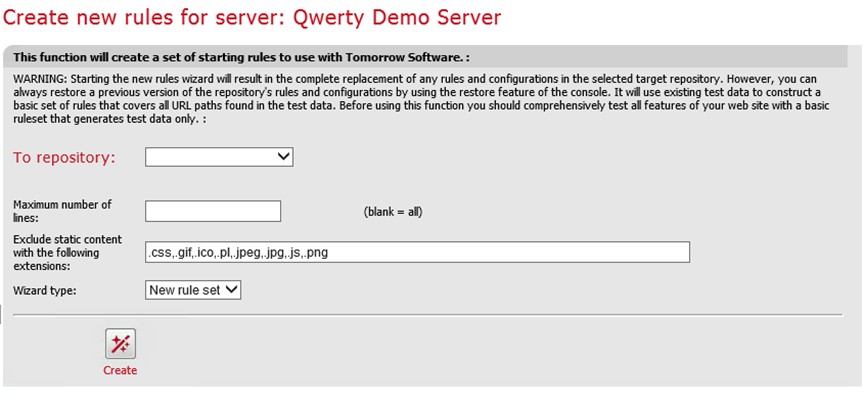Open the To repository dropdown
Screen dimensions: 866x406
(218, 157)
